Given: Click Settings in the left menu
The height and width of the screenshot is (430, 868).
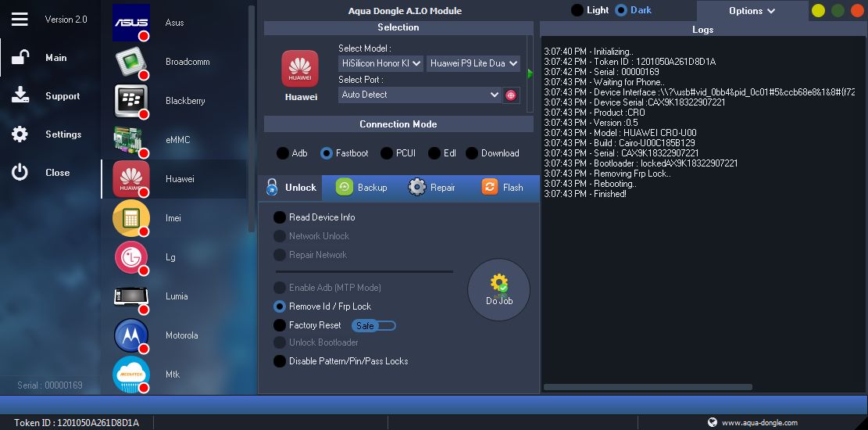Looking at the screenshot, I should [63, 134].
